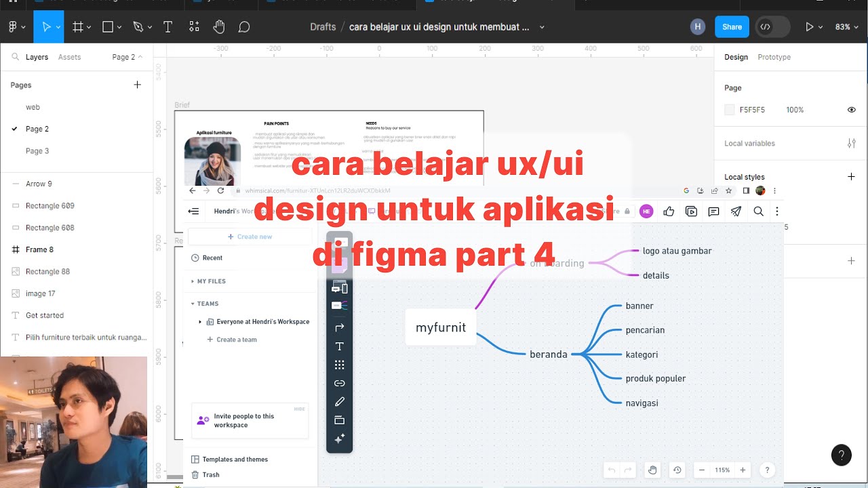
Task: Select the Whimsical text tool
Action: coord(340,346)
